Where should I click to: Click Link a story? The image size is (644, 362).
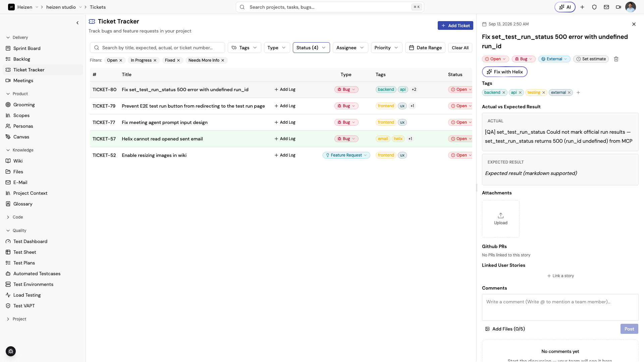click(560, 276)
